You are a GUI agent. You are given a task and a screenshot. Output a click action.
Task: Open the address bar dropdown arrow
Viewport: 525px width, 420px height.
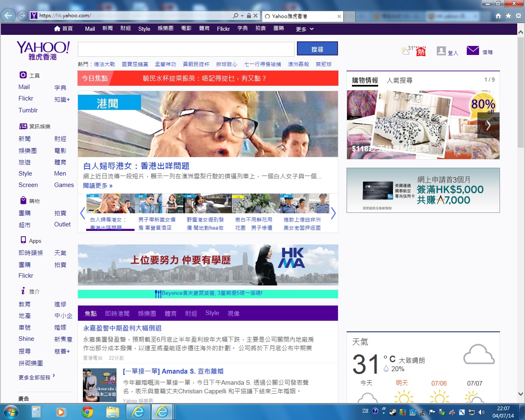click(x=242, y=16)
